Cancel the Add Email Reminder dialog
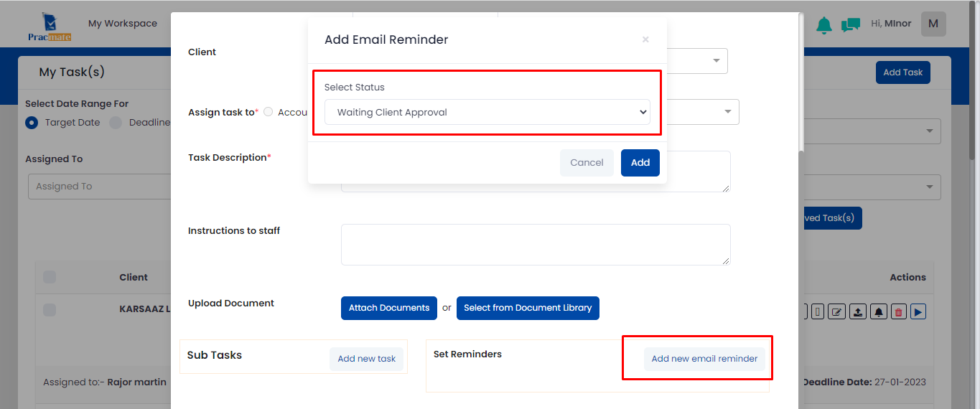The height and width of the screenshot is (409, 980). click(x=587, y=163)
